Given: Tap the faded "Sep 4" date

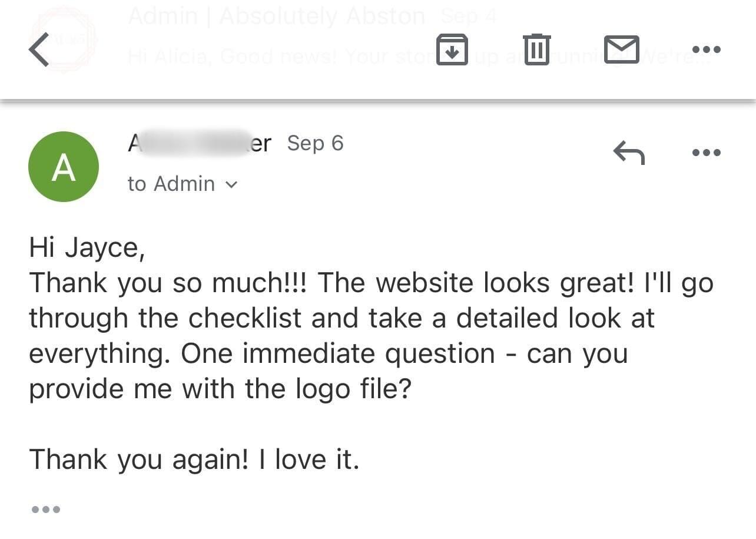Looking at the screenshot, I should click(x=469, y=16).
